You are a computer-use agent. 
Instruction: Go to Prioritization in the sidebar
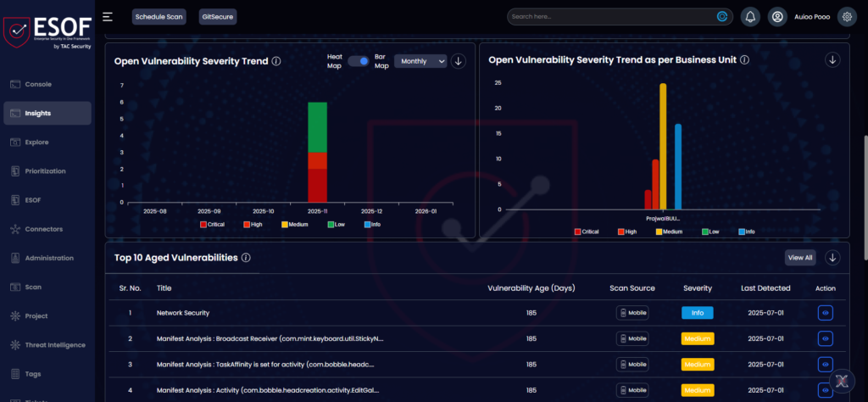pos(46,170)
